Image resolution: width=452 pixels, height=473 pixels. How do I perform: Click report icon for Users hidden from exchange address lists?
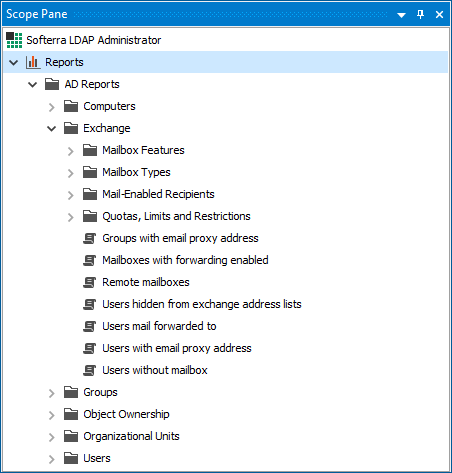[x=90, y=304]
